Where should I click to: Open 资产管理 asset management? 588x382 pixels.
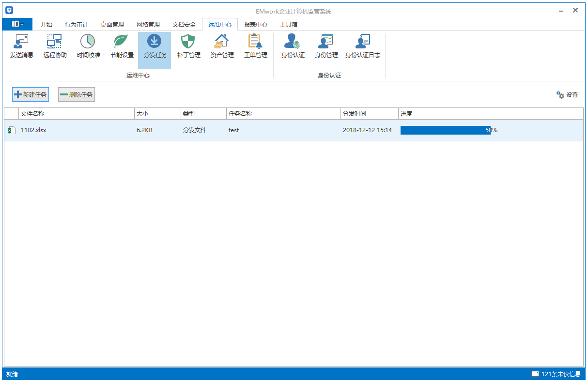[222, 46]
